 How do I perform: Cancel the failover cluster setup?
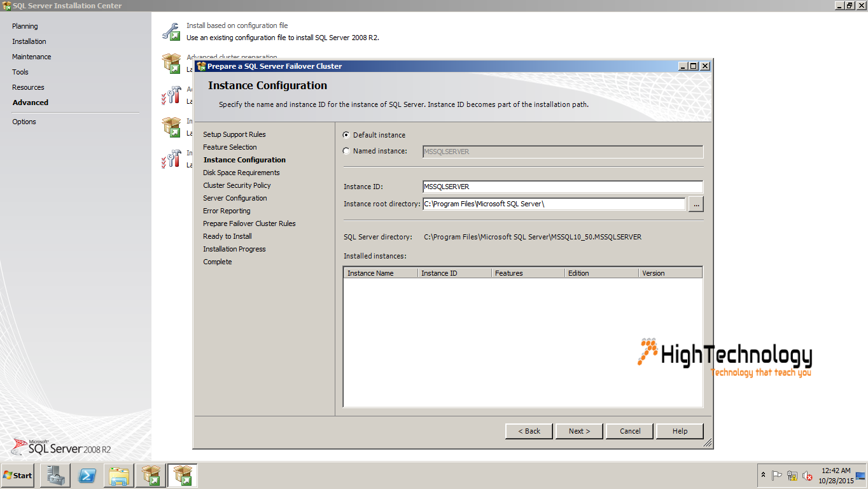click(630, 431)
